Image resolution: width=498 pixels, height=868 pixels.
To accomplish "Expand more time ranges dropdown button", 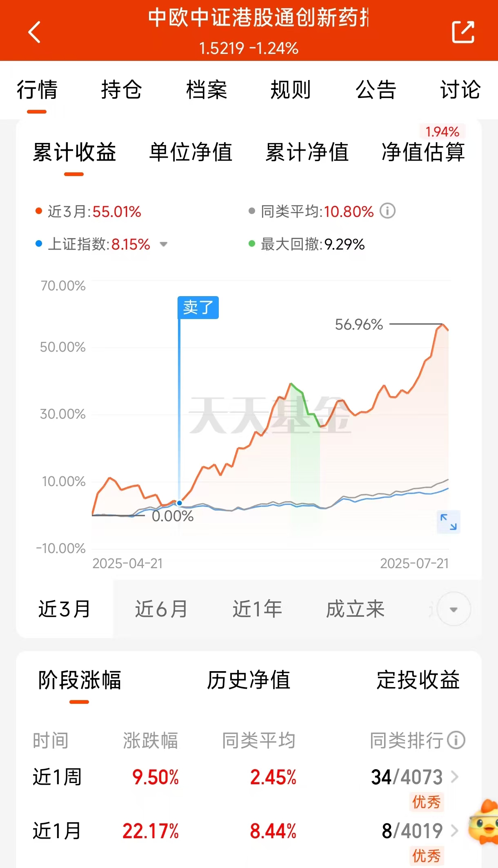I will click(x=454, y=609).
